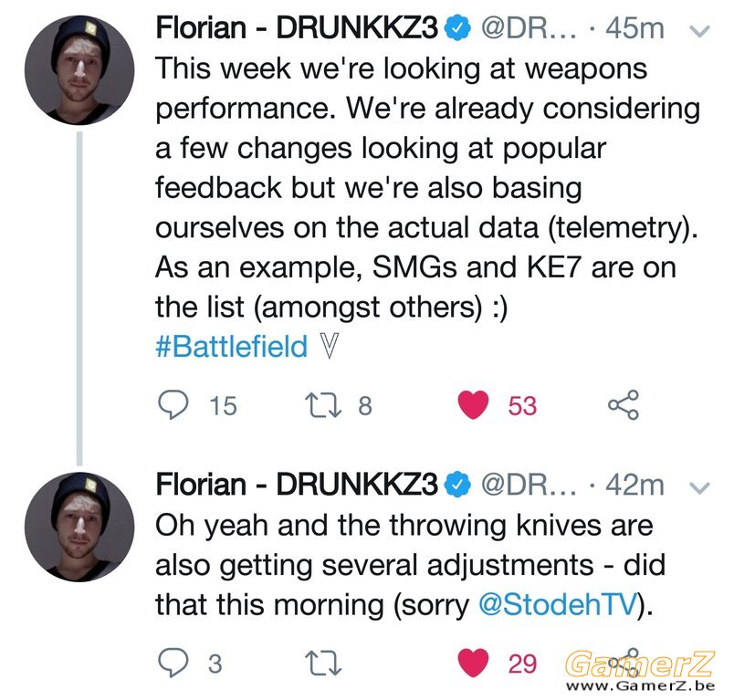This screenshot has height=700, width=734.
Task: Open the 42m timestamp link
Action: (634, 485)
